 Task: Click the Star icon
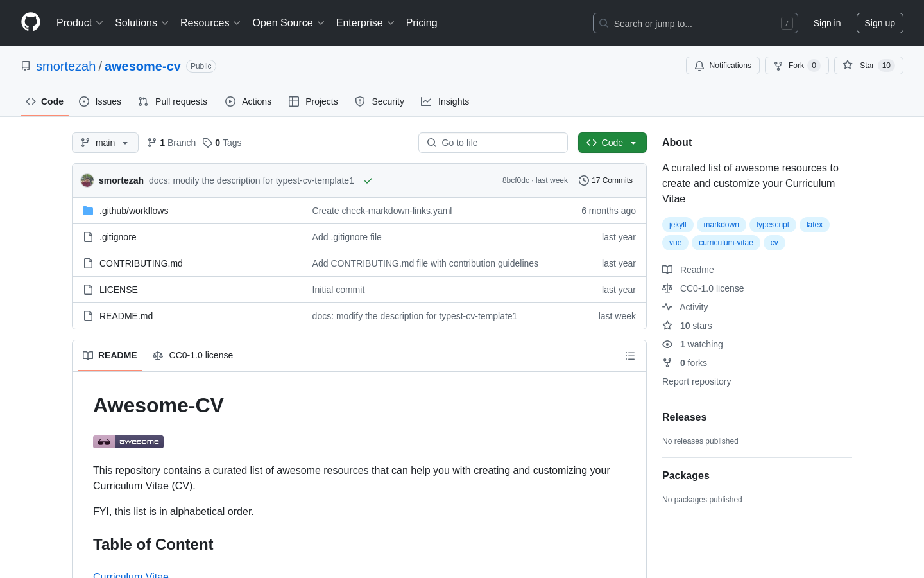coord(848,65)
